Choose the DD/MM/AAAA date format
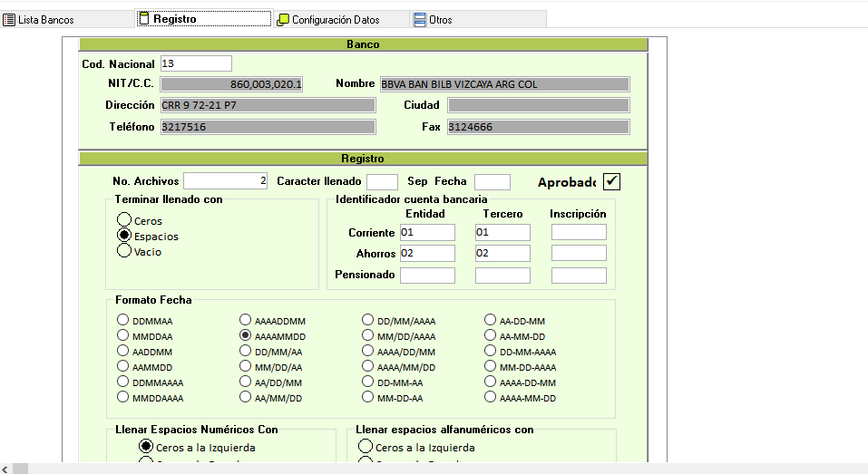The image size is (868, 474). tap(367, 320)
